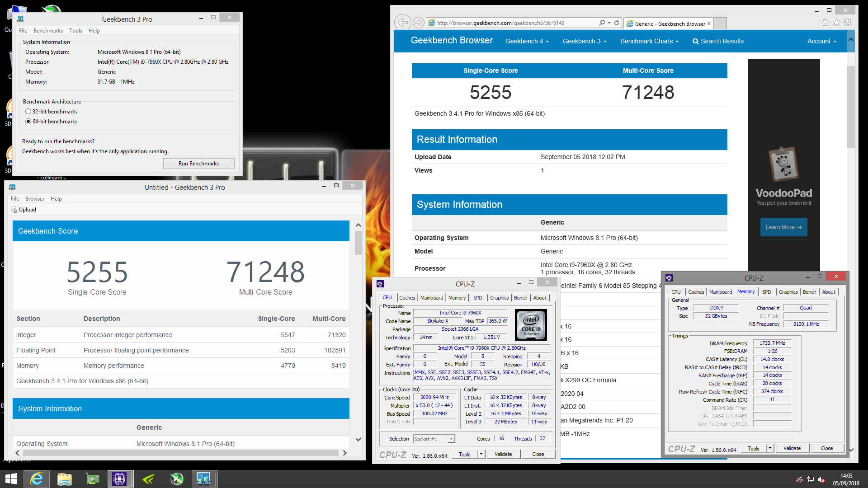The image size is (868, 488).
Task: Click scroll-down arrow in Geekbench results window
Action: click(358, 439)
